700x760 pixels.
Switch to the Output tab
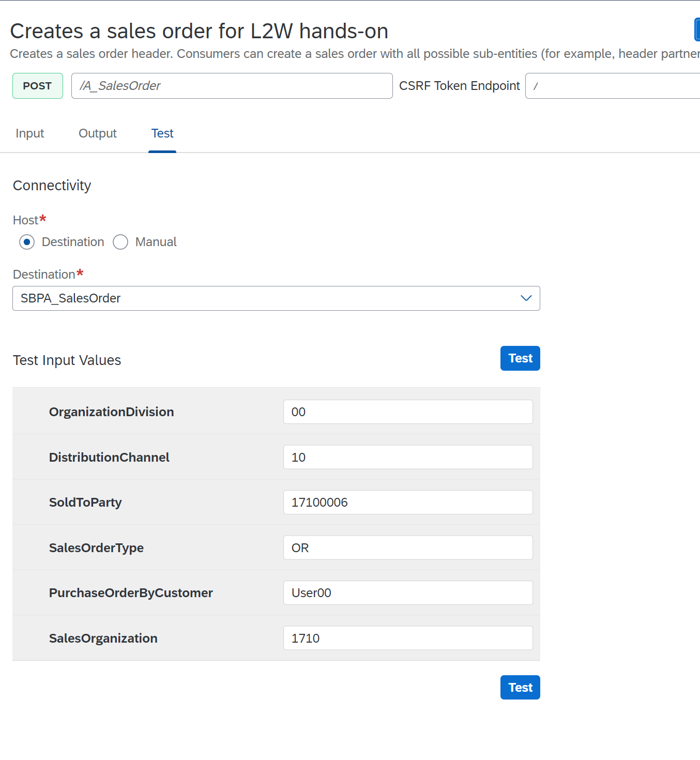pyautogui.click(x=97, y=133)
